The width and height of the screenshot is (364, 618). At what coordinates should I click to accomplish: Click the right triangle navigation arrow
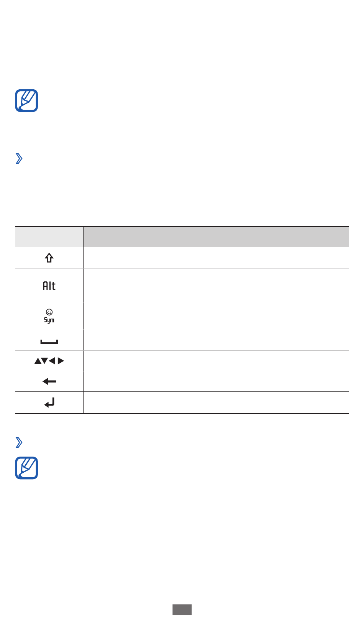(61, 361)
